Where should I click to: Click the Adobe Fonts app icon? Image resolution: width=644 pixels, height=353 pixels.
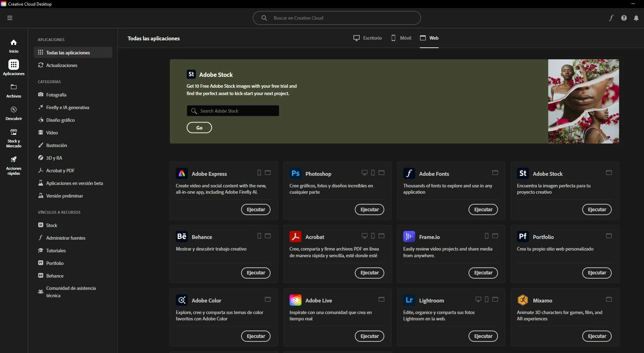click(409, 173)
